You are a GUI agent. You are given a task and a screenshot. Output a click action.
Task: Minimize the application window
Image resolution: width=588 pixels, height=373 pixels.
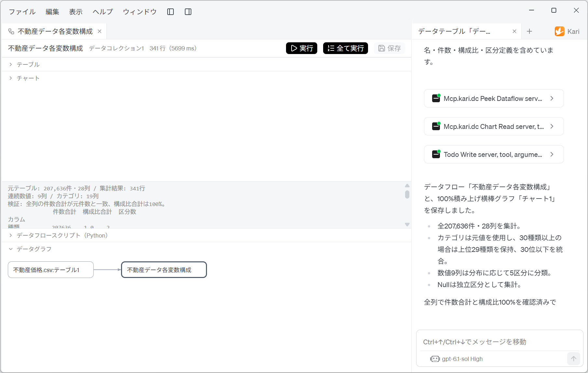pos(532,10)
